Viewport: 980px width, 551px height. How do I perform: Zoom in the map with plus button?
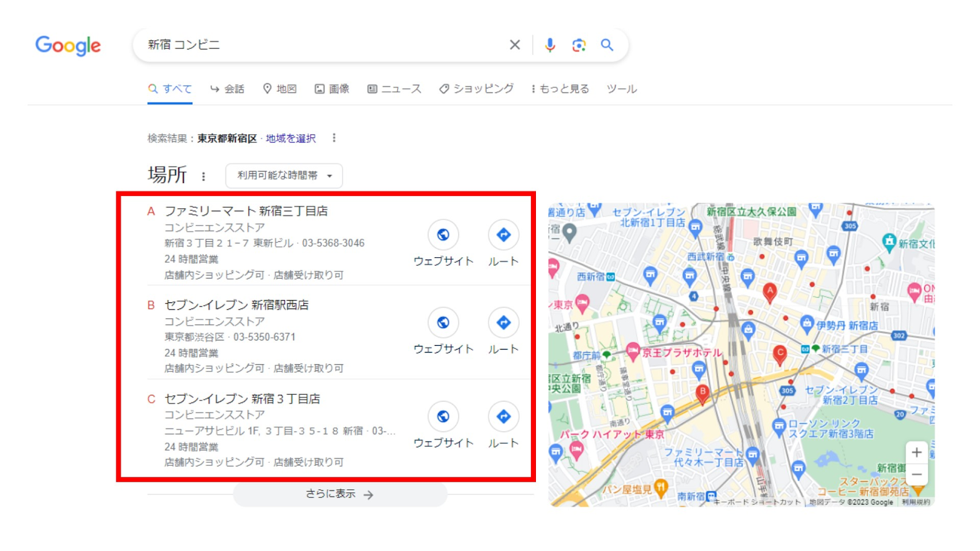pos(916,452)
